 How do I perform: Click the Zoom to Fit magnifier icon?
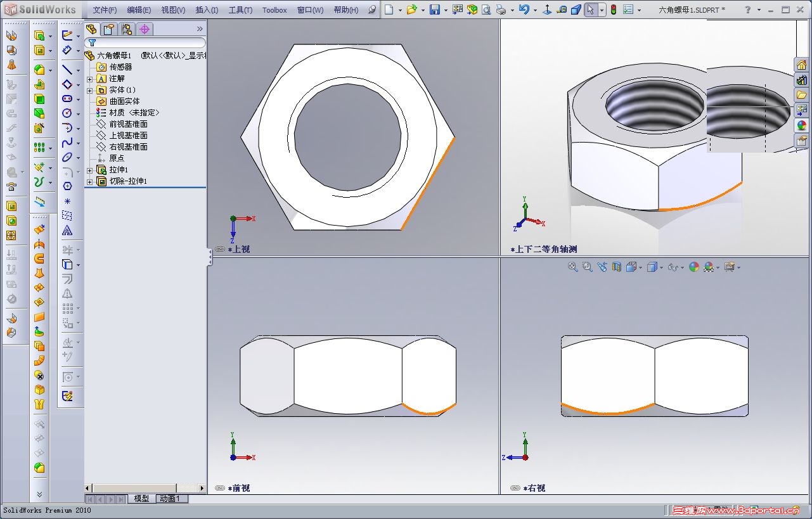(x=573, y=267)
